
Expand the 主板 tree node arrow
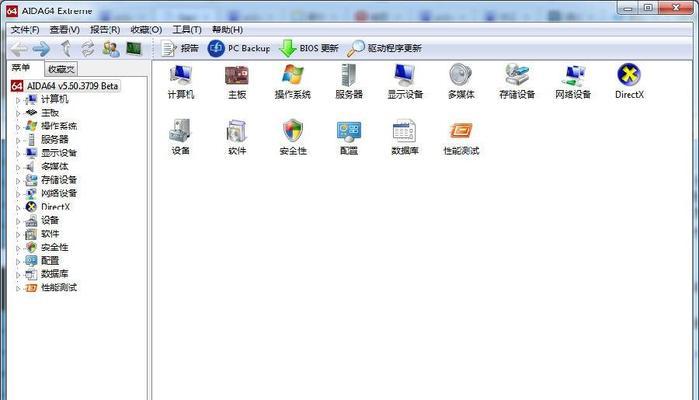tap(18, 114)
